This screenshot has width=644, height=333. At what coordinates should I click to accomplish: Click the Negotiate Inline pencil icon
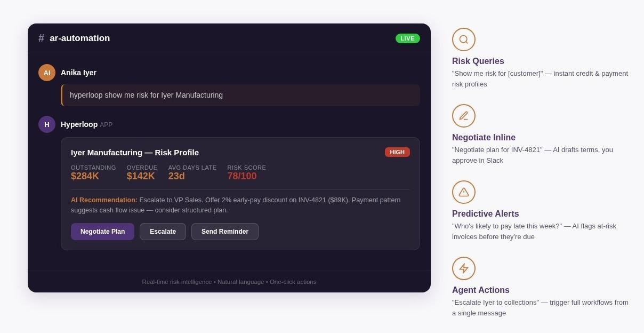point(464,116)
